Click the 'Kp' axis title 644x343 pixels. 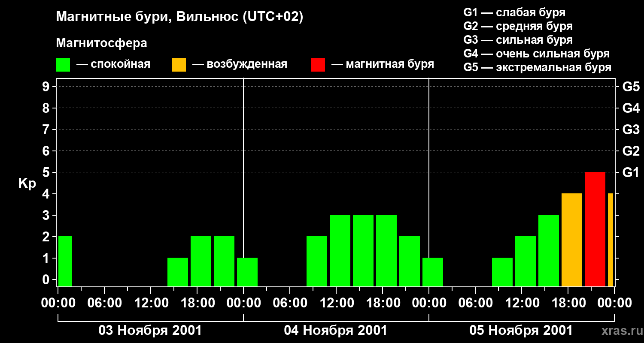[x=27, y=184]
